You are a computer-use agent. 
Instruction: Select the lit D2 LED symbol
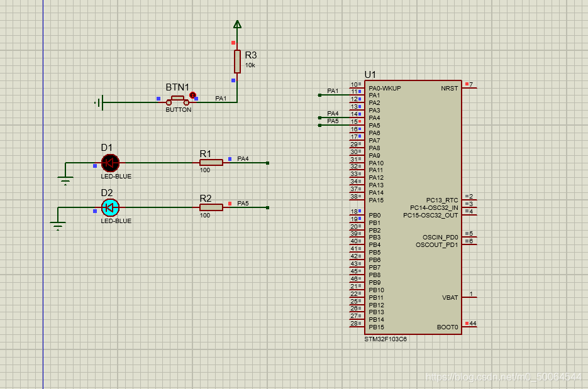110,207
